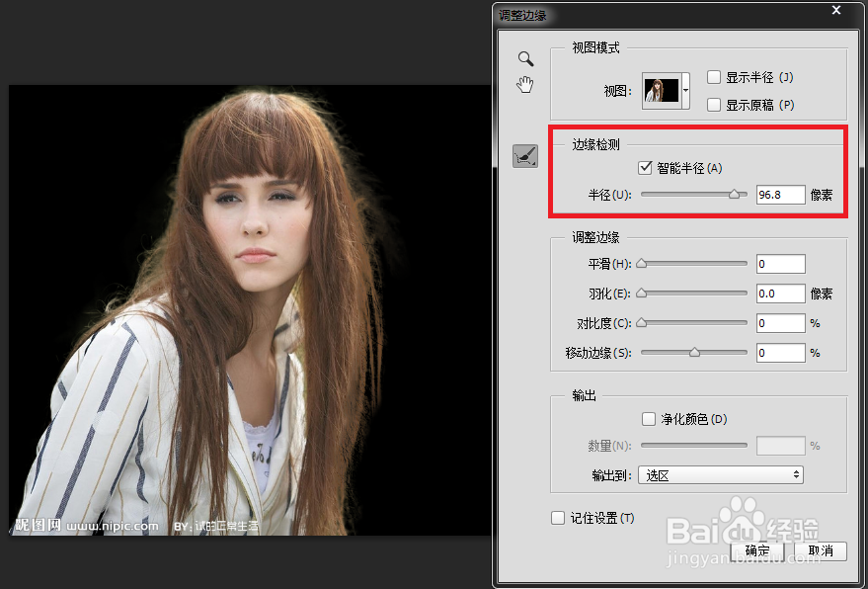The image size is (868, 589).
Task: Select the Hand tool icon
Action: pyautogui.click(x=524, y=84)
